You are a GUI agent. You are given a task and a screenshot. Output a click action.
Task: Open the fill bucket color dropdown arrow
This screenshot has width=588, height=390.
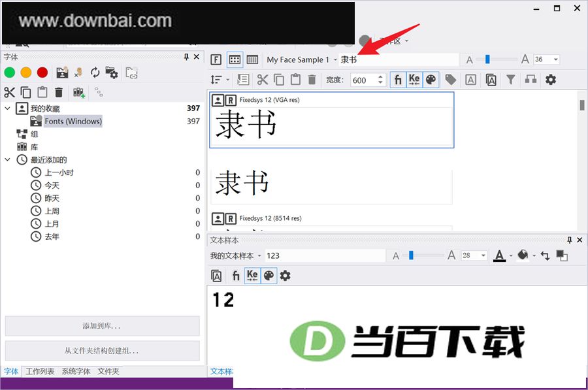[534, 256]
